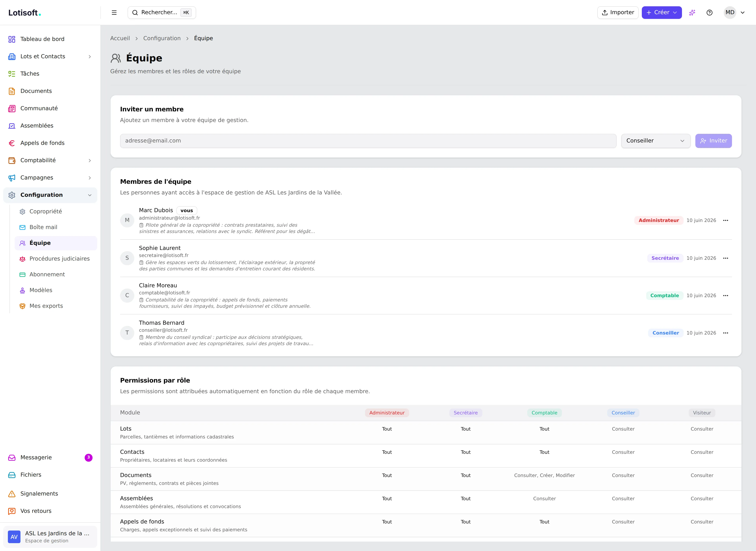Click the Administrateur column header in permissions
Viewport: 756px width, 551px height.
coord(387,413)
